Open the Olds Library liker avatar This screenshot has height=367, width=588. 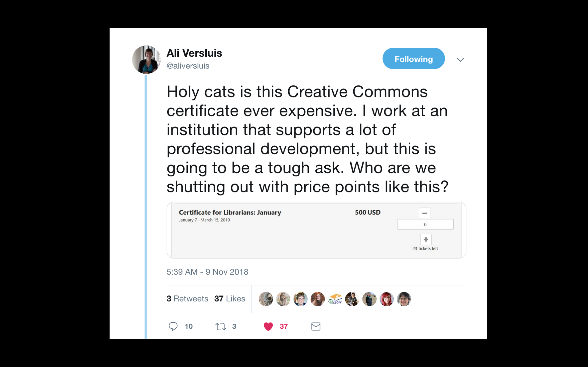tap(335, 299)
